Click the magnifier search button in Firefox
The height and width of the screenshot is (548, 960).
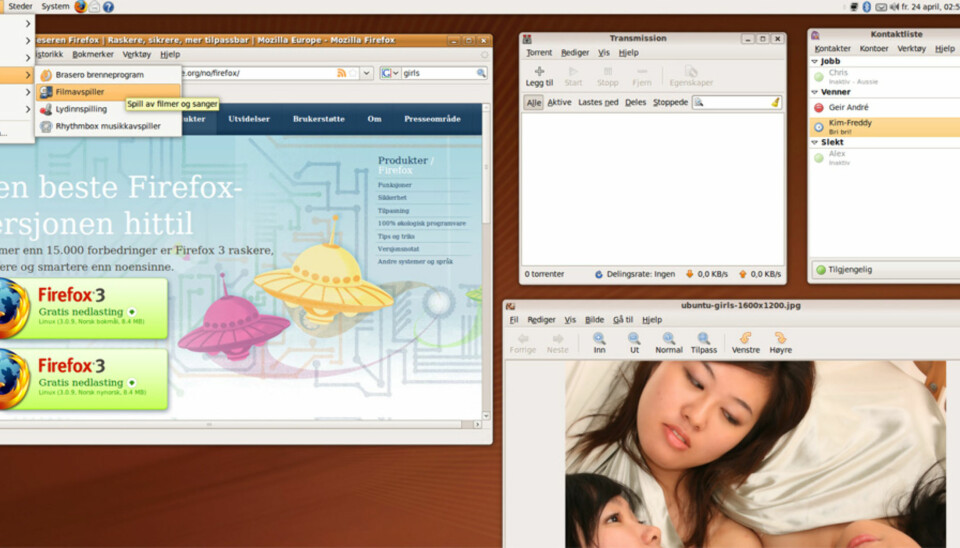click(481, 73)
